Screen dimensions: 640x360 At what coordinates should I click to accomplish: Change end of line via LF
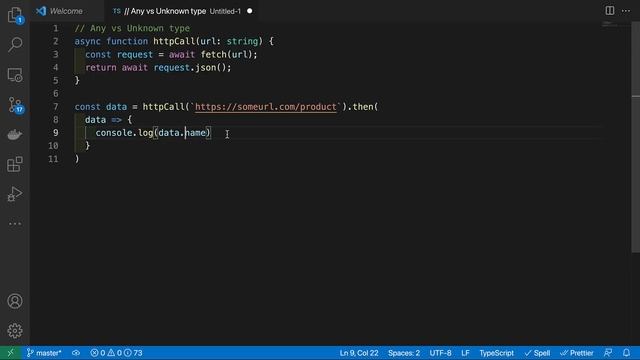pos(465,353)
